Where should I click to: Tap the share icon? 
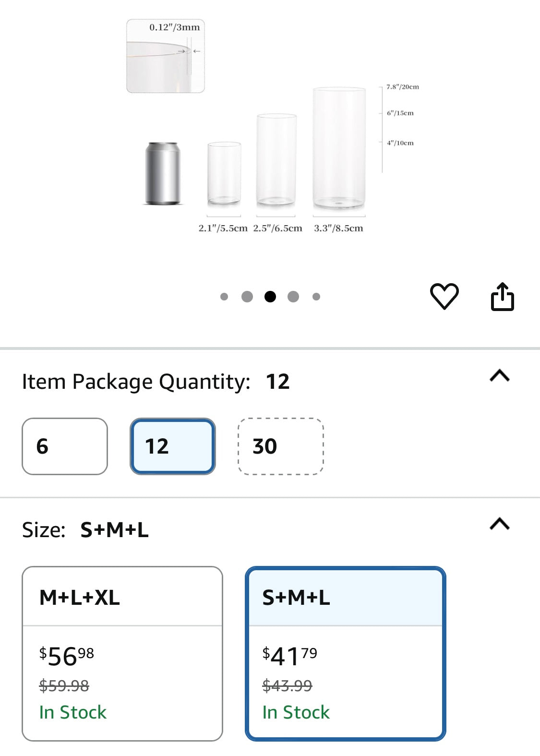502,297
